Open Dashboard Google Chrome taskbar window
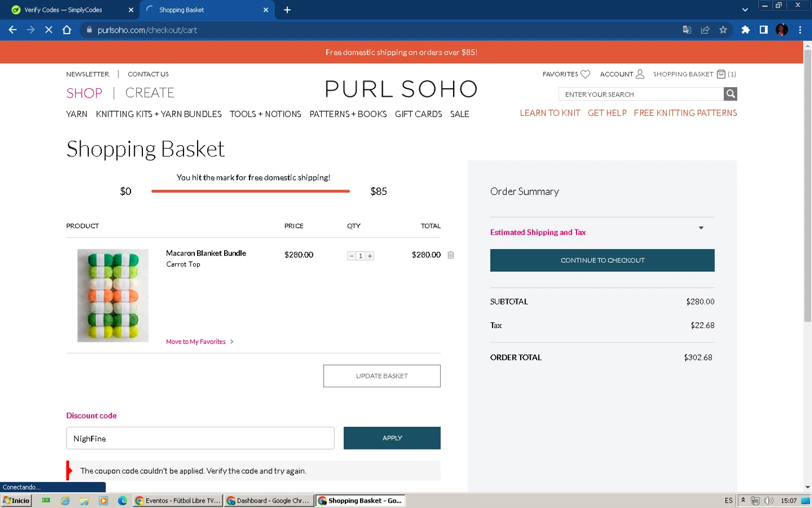The image size is (812, 508). 269,500
